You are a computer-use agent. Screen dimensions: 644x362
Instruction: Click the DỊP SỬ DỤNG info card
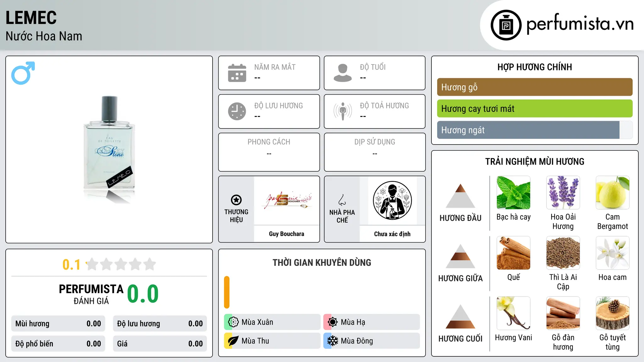[375, 152]
